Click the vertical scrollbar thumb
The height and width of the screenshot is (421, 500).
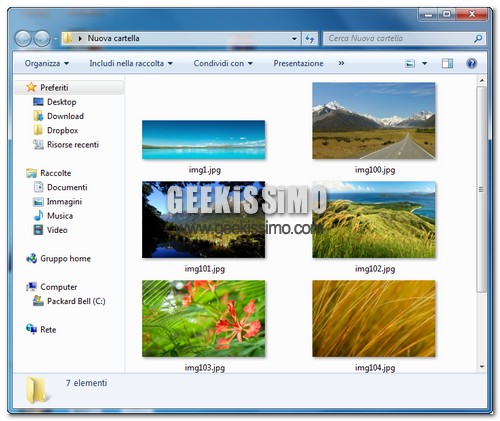click(x=481, y=189)
